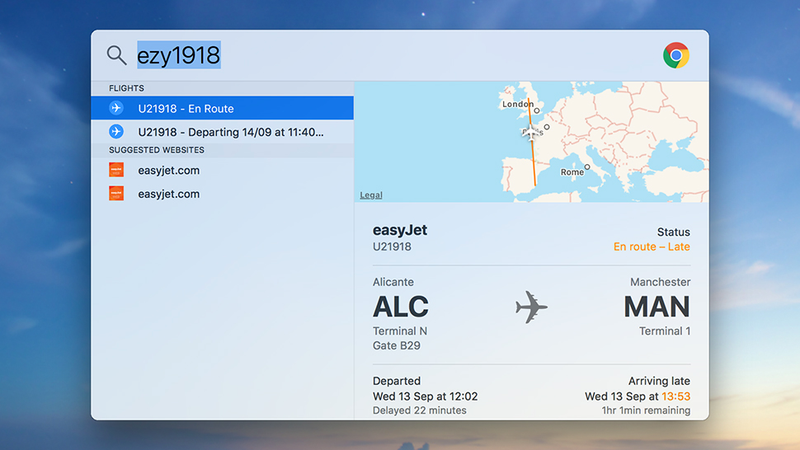Click the flight route map preview
This screenshot has width=800, height=450.
pyautogui.click(x=531, y=142)
